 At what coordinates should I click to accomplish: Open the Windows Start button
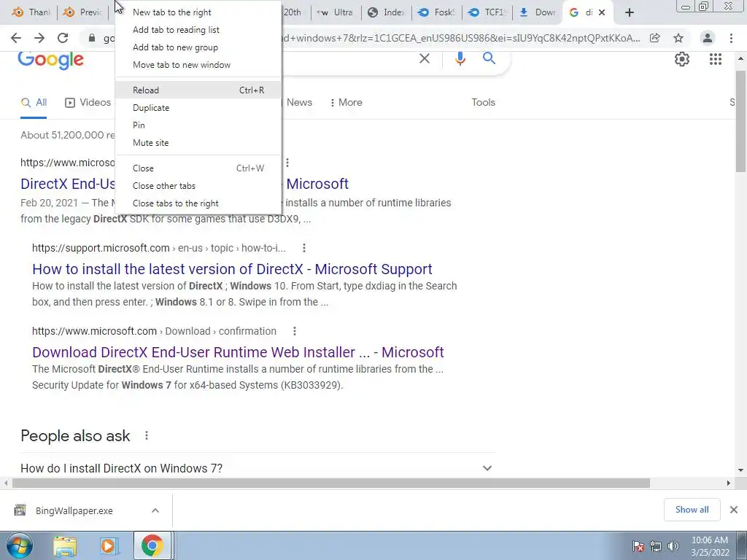(20, 545)
